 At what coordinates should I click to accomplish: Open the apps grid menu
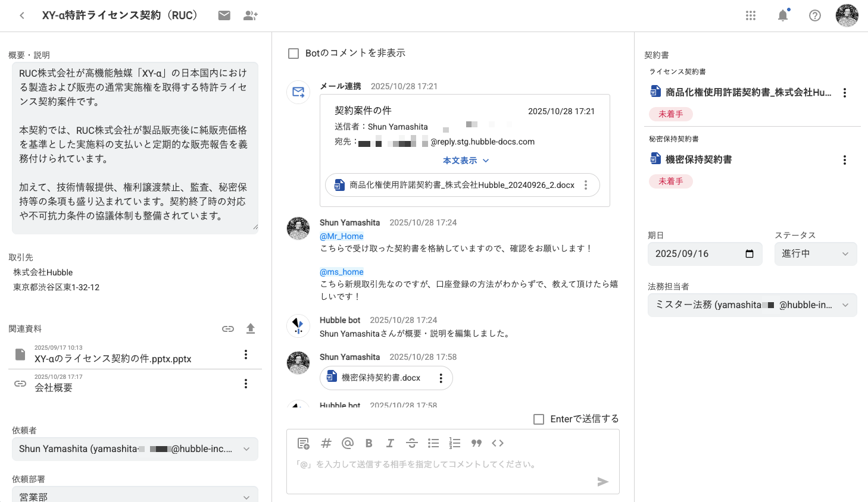[751, 15]
